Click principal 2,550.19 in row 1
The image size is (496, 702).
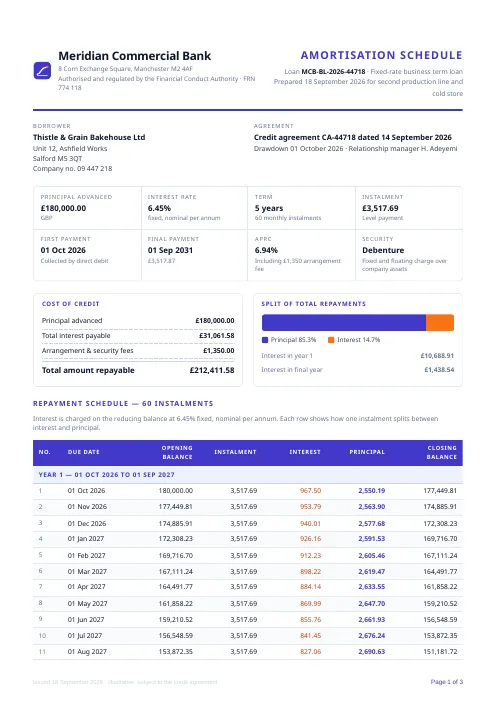click(x=372, y=491)
